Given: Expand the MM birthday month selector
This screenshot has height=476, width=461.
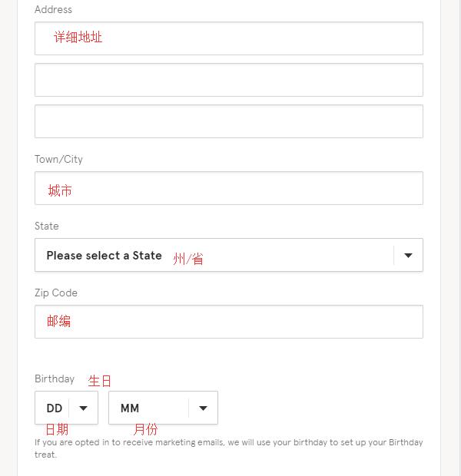Looking at the screenshot, I should tap(163, 408).
